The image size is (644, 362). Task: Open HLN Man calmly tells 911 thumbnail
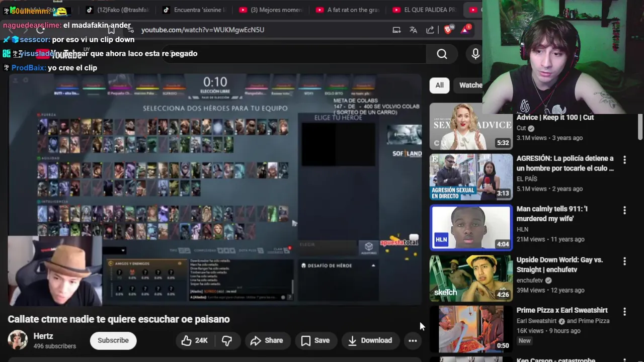471,228
